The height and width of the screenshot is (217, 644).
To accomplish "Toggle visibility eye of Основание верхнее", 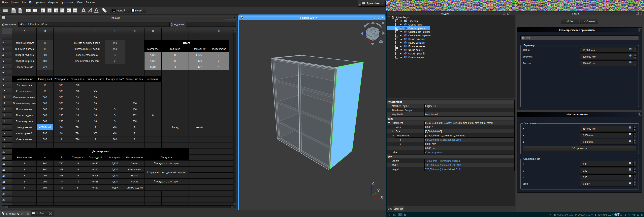I will tap(401, 35).
